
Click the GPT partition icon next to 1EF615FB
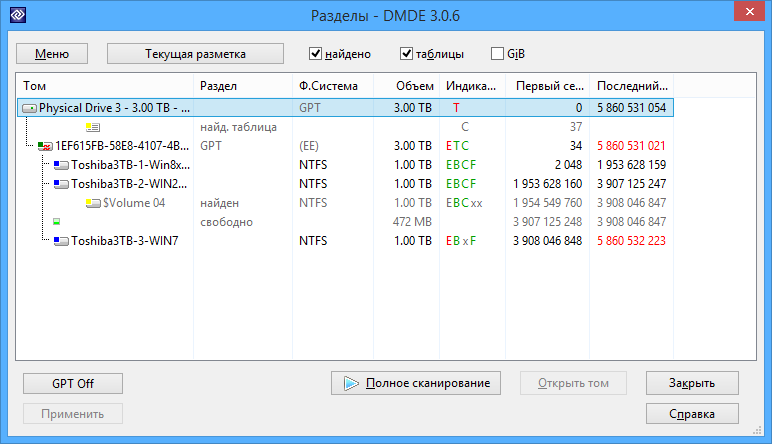point(45,146)
